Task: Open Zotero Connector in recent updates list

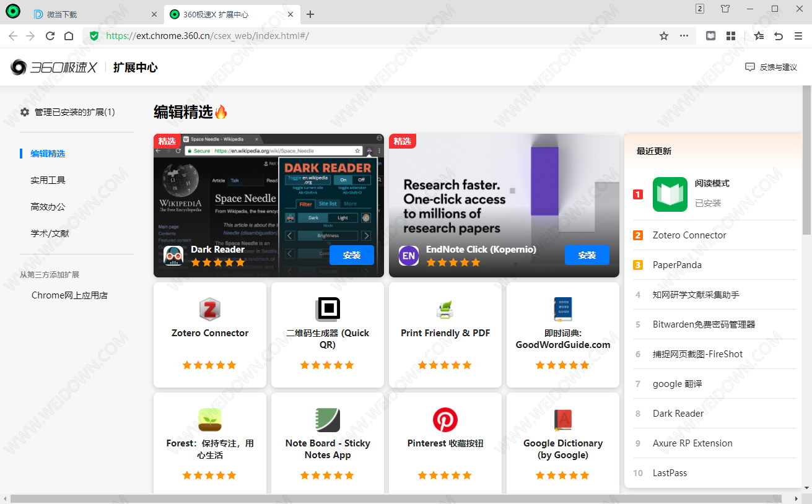Action: [689, 235]
